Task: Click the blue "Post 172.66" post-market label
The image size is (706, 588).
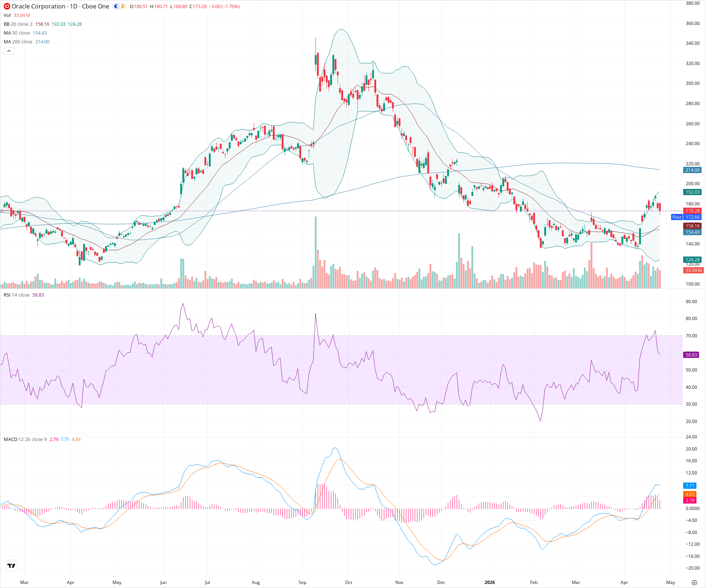Action: tap(687, 217)
